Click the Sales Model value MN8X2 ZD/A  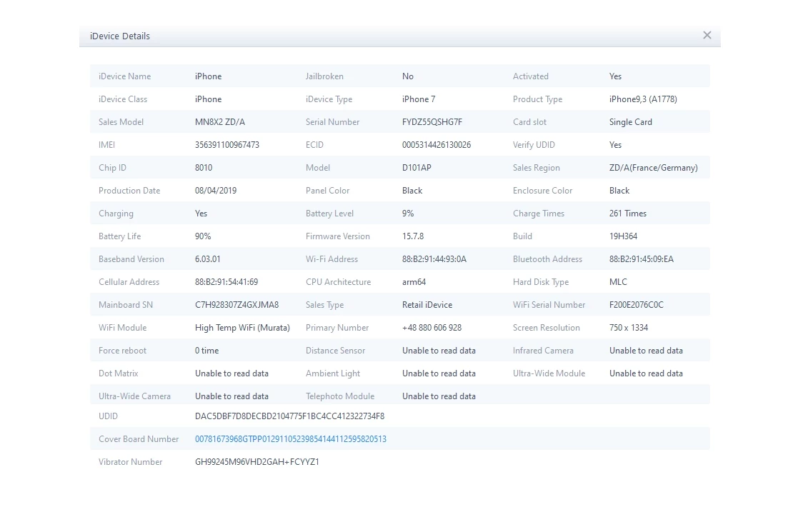(220, 122)
